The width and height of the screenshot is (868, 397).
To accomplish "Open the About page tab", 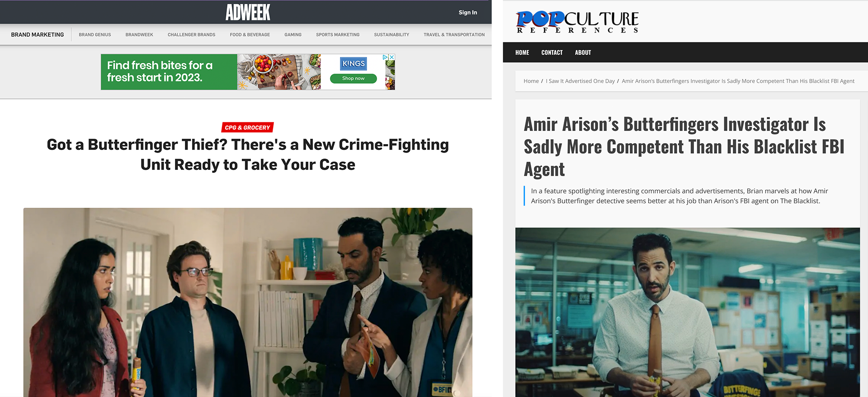I will [583, 52].
